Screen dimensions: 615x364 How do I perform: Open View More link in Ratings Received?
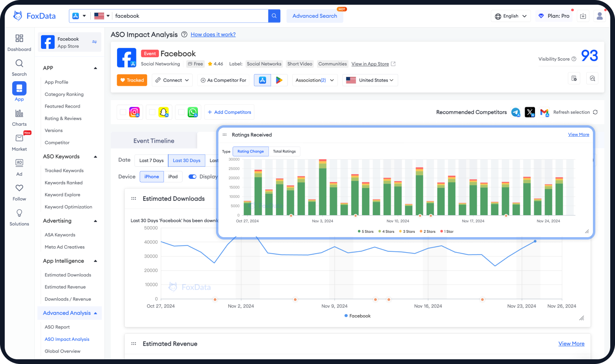coord(579,135)
